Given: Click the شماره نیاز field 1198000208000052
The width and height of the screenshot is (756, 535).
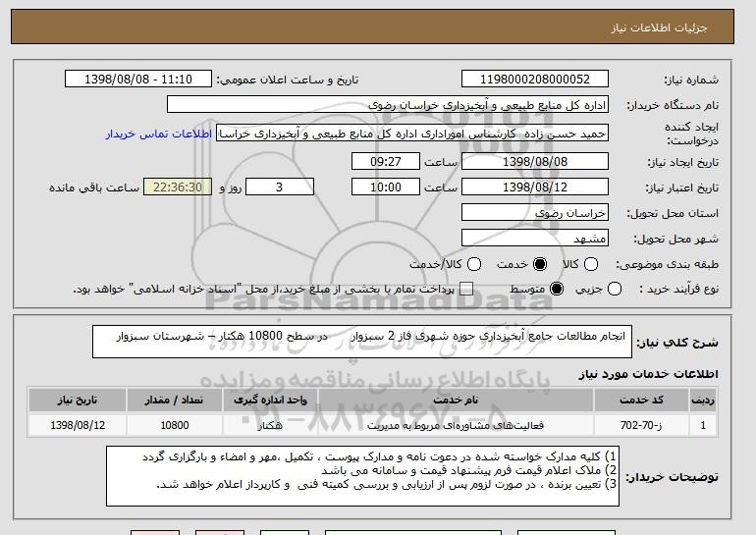Looking at the screenshot, I should tap(535, 80).
